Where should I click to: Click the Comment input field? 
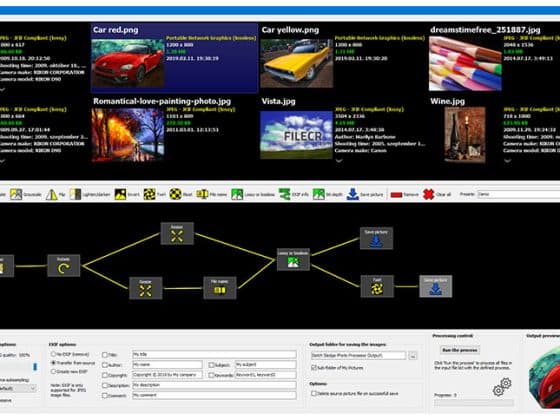coord(214,395)
